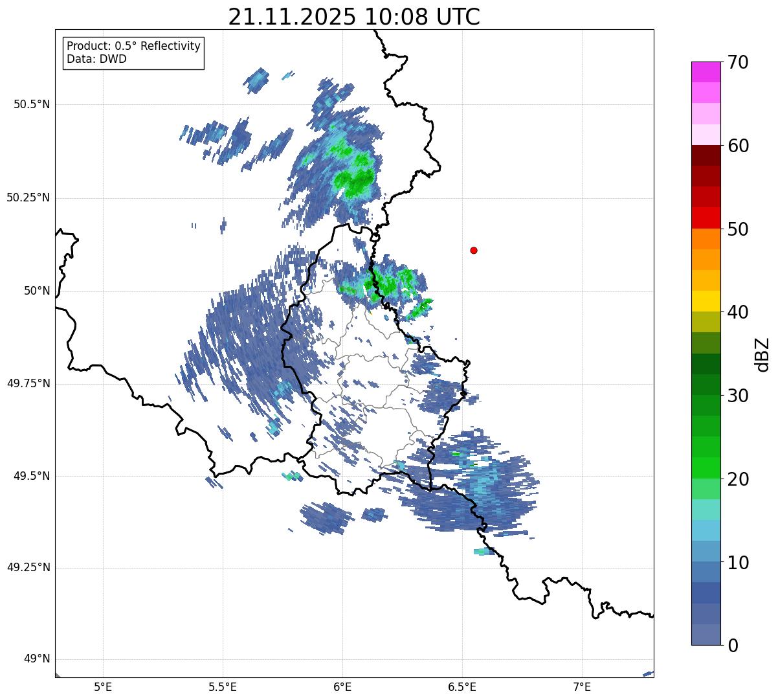
Task: Click the dark maroon colorbar segment below 60
Action: 706,155
